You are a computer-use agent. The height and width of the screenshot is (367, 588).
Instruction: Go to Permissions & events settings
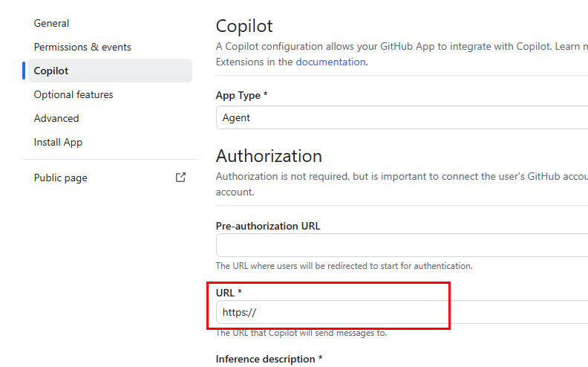pos(82,47)
